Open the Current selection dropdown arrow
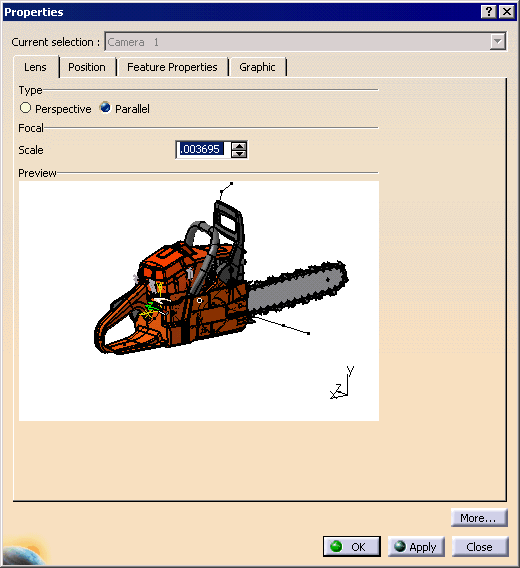The height and width of the screenshot is (568, 520). (x=498, y=42)
